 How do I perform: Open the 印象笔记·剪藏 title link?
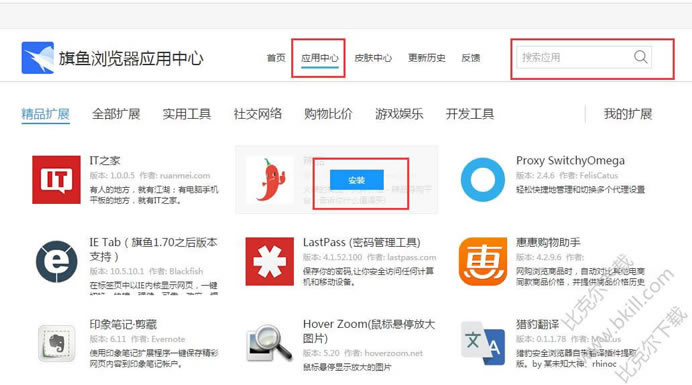tap(123, 325)
